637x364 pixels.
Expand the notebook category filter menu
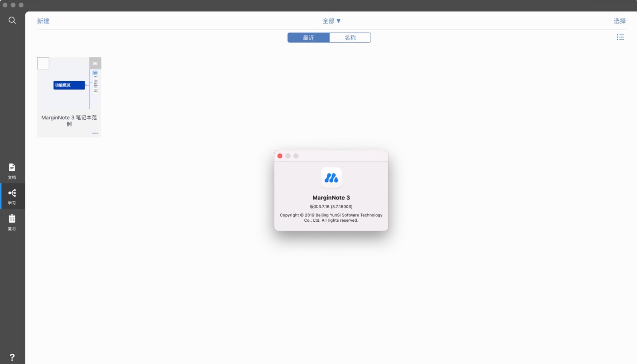(x=331, y=21)
